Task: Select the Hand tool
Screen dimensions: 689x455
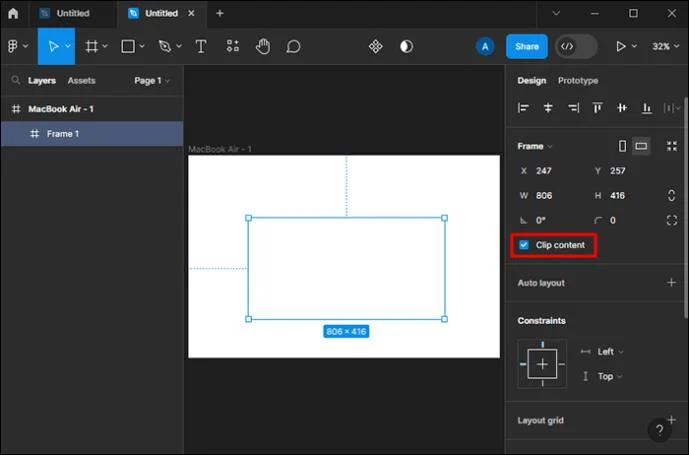Action: pyautogui.click(x=263, y=46)
